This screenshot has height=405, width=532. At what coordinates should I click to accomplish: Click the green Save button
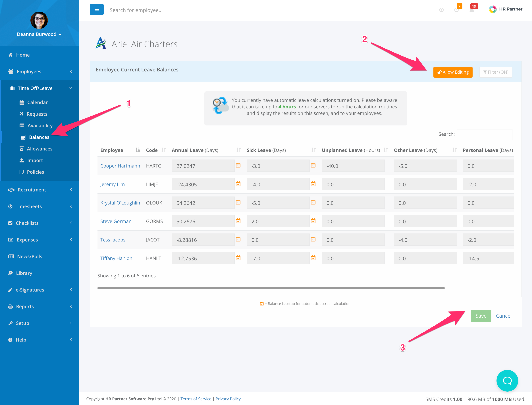tap(481, 316)
